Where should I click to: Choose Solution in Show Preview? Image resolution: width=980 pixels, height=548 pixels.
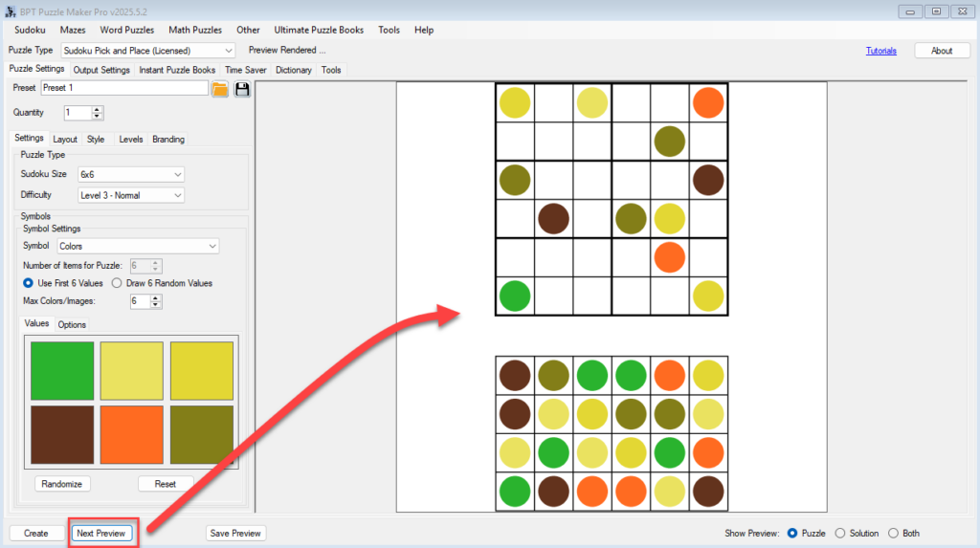[x=840, y=533]
